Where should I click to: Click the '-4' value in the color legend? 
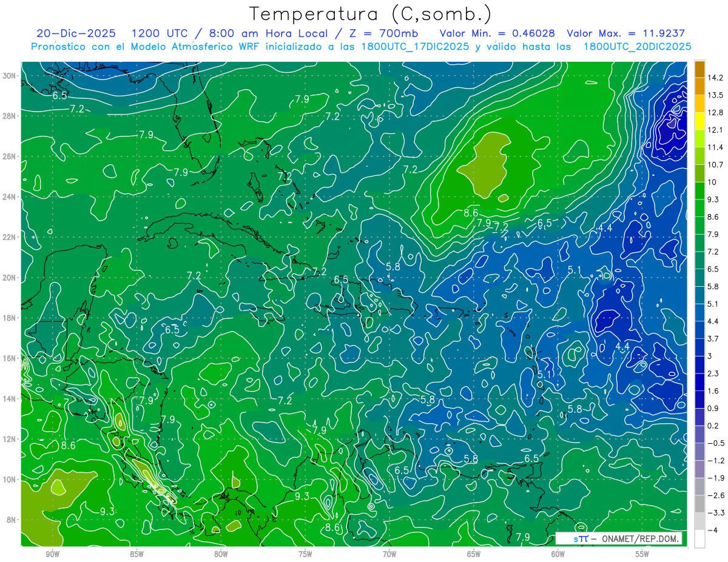click(x=713, y=530)
